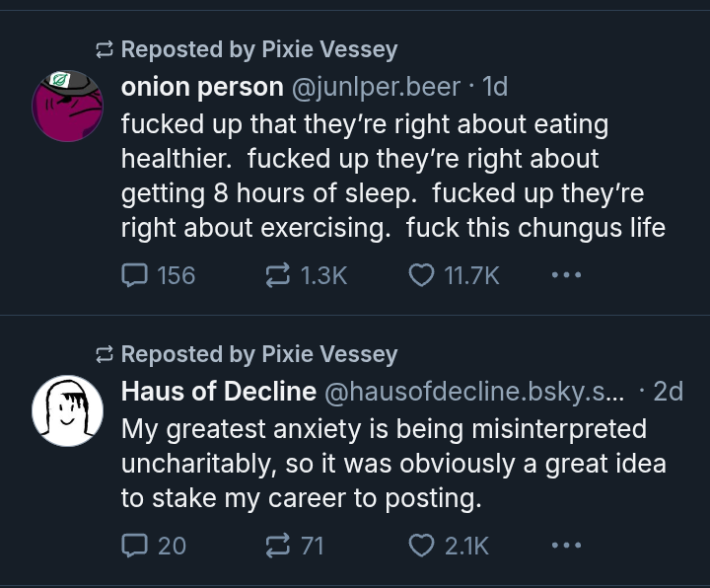
Task: Open more options on Haus of Decline post
Action: (566, 545)
